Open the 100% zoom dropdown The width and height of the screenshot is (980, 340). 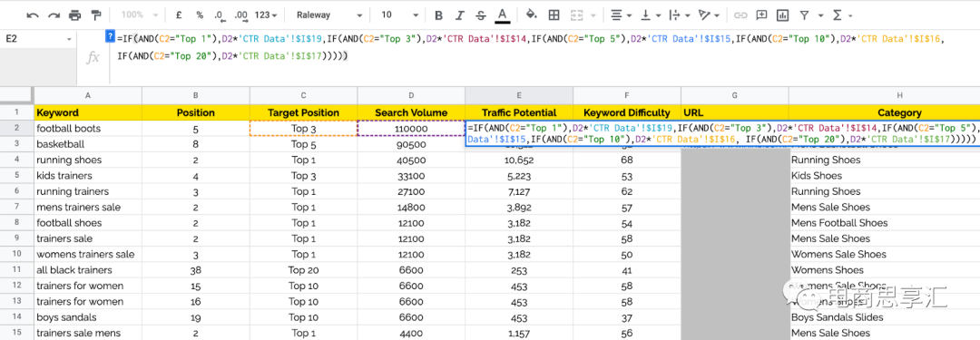pyautogui.click(x=140, y=15)
